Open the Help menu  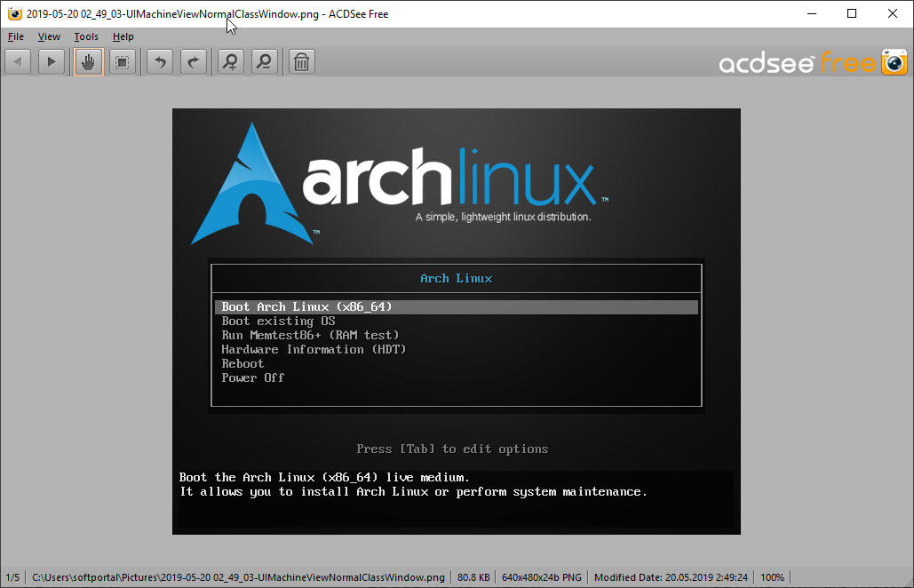123,36
